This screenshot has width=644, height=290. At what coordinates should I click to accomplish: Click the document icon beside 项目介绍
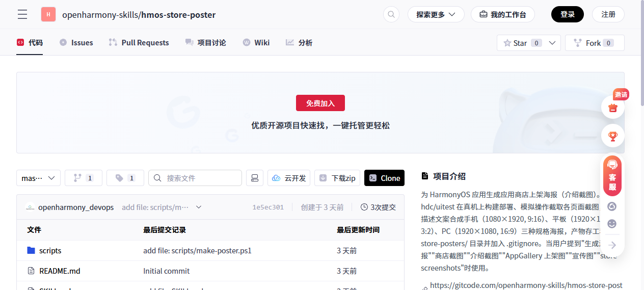pyautogui.click(x=425, y=176)
